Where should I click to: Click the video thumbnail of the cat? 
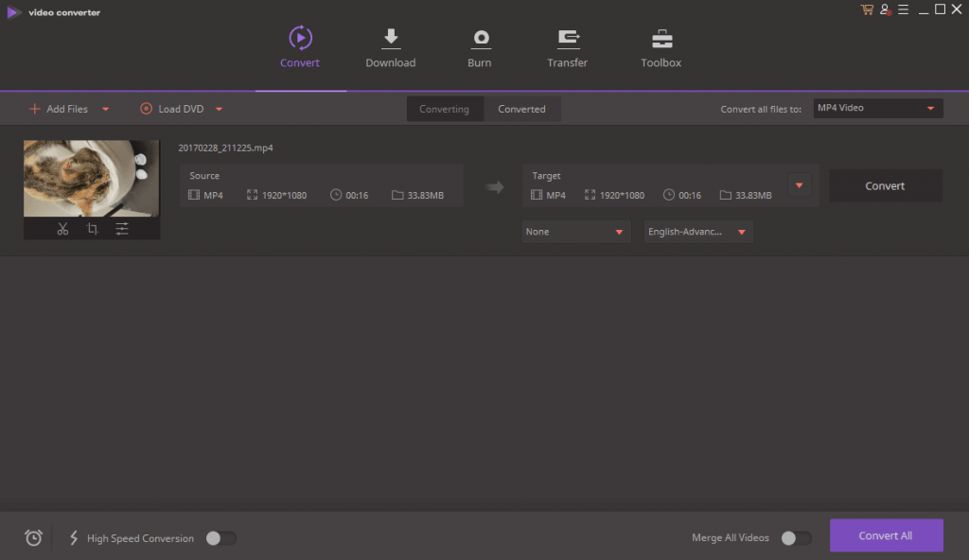92,178
